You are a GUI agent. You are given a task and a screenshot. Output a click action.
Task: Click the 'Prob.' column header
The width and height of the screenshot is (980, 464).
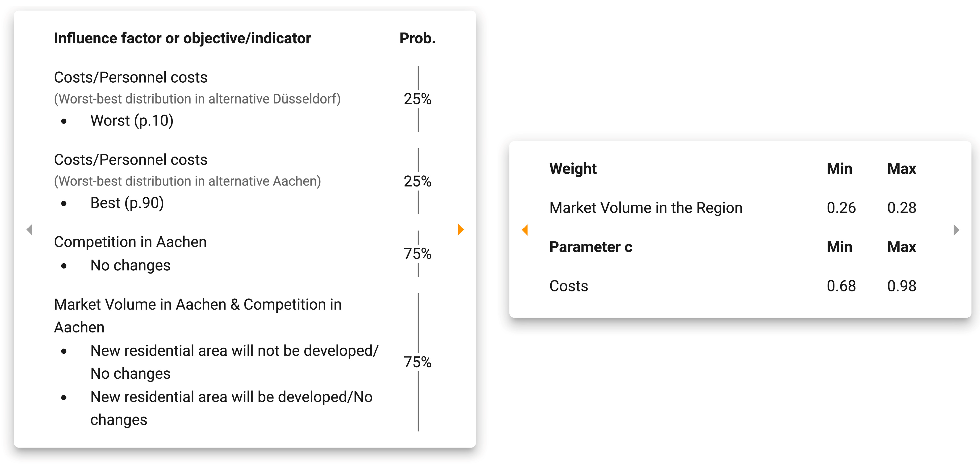tap(417, 38)
